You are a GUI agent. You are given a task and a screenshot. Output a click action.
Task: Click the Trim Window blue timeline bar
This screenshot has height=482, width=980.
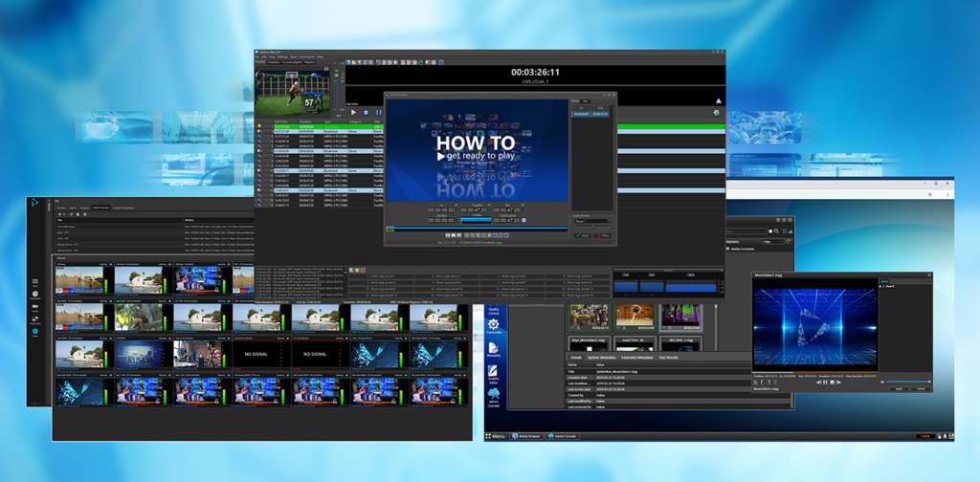[477, 229]
